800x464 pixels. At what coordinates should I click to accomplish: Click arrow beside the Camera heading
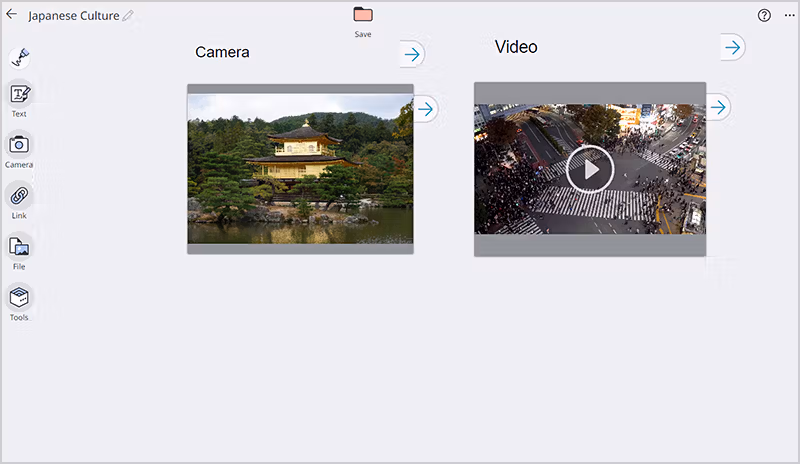point(412,54)
